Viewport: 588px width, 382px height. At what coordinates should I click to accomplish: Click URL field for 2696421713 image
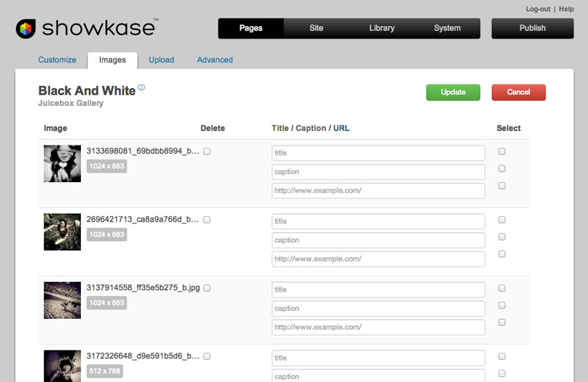[379, 259]
